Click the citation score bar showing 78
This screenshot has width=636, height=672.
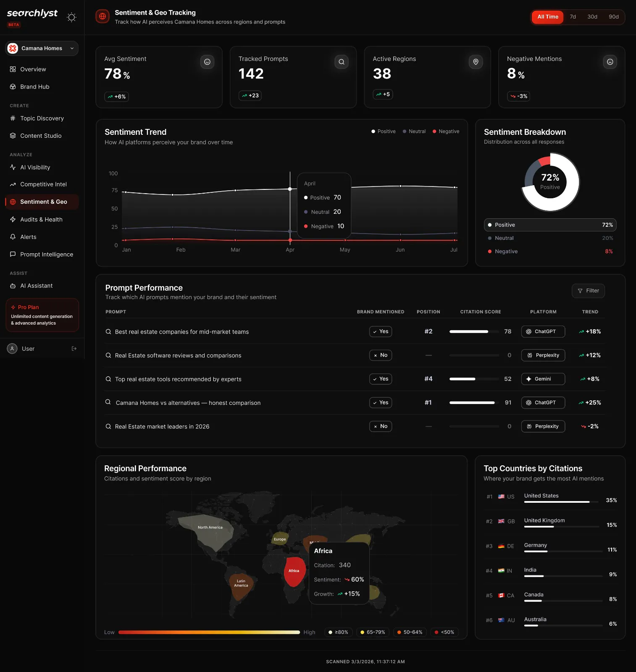click(x=474, y=331)
